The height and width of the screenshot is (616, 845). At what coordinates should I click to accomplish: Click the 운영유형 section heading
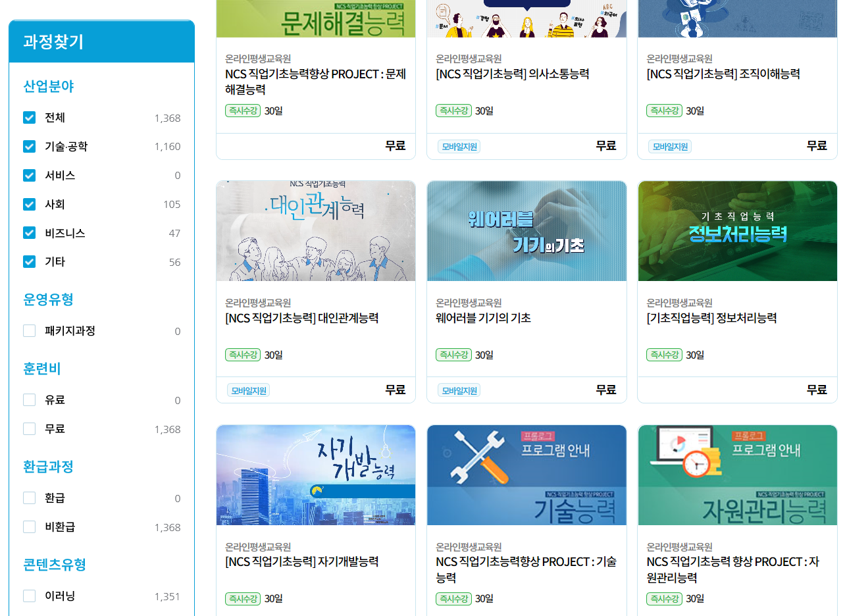click(x=49, y=299)
